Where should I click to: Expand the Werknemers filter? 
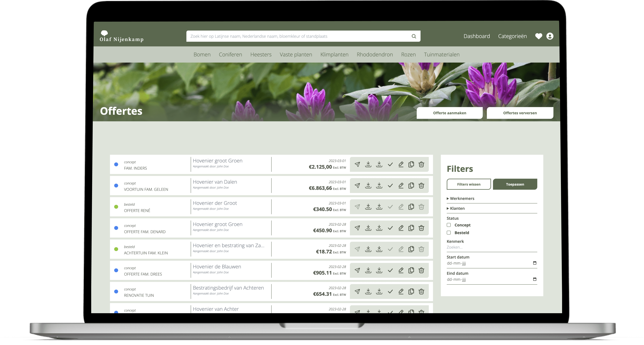[461, 199]
